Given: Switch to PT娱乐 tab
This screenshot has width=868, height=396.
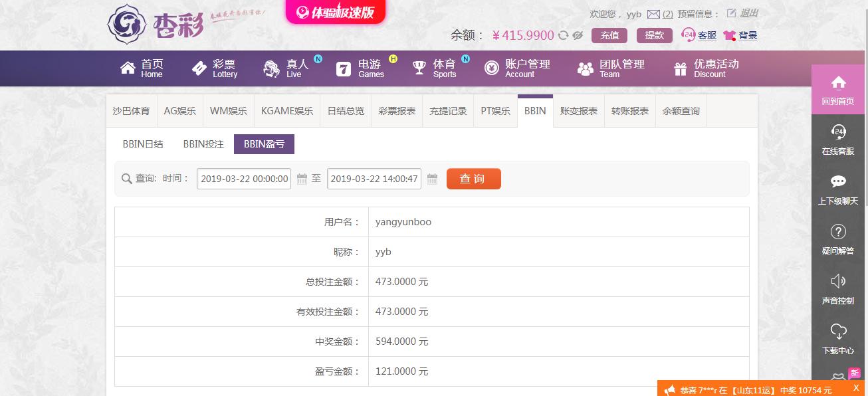Looking at the screenshot, I should pos(496,111).
